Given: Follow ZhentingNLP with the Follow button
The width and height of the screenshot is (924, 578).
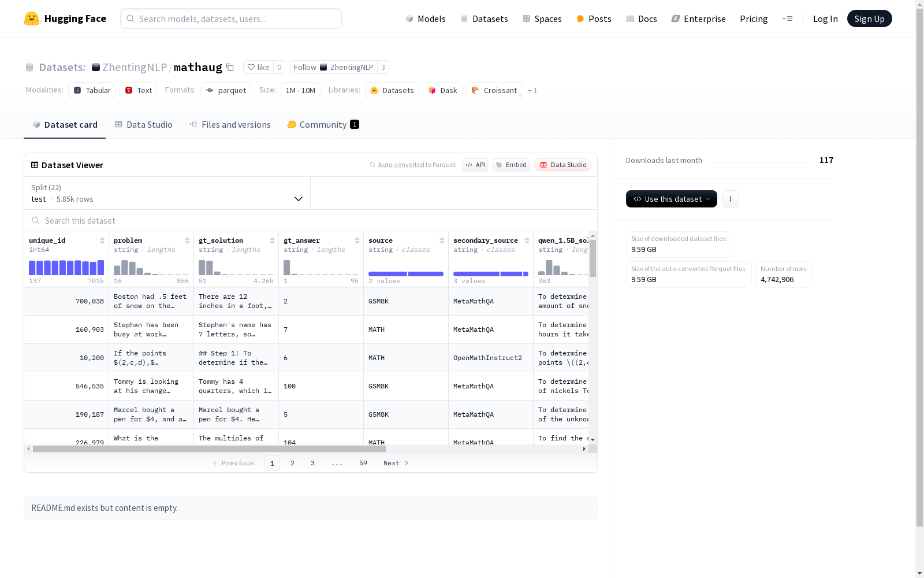Looking at the screenshot, I should click(334, 67).
